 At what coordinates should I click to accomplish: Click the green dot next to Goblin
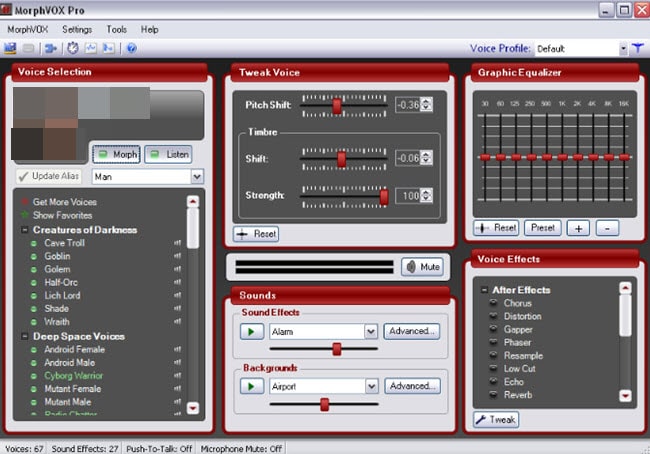[x=34, y=257]
